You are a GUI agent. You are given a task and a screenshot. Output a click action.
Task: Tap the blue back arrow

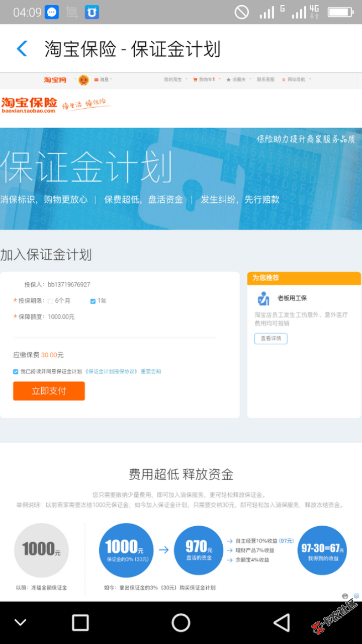(22, 49)
